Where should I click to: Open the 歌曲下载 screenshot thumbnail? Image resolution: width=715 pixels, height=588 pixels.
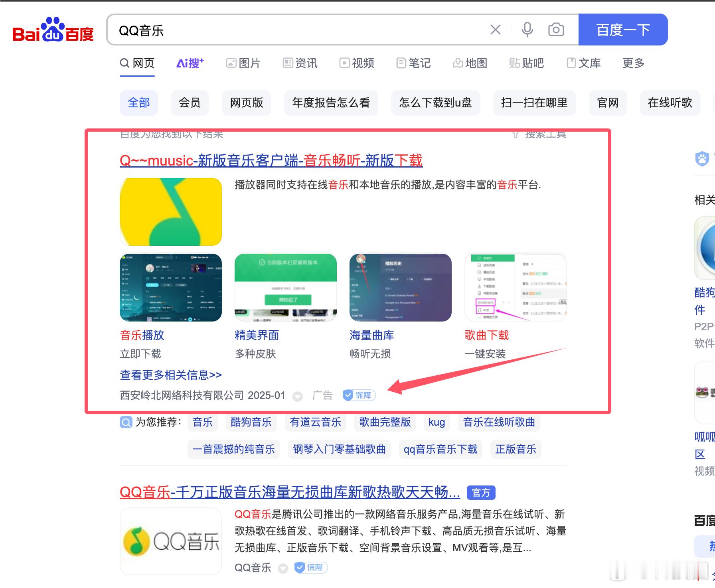(x=516, y=288)
